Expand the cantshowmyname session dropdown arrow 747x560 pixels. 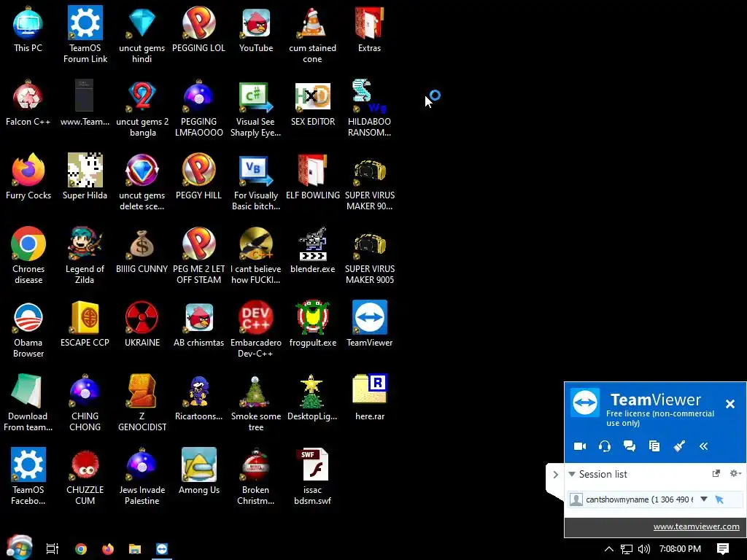click(x=704, y=499)
